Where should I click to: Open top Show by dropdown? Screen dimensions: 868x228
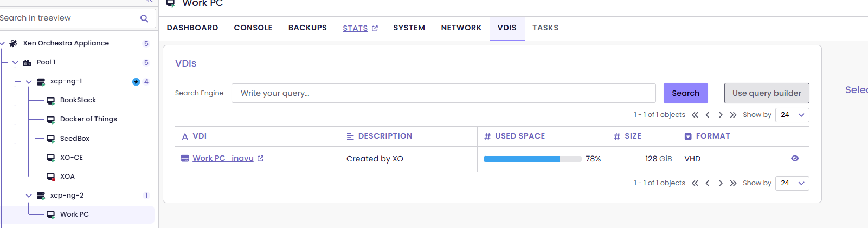[x=792, y=115]
